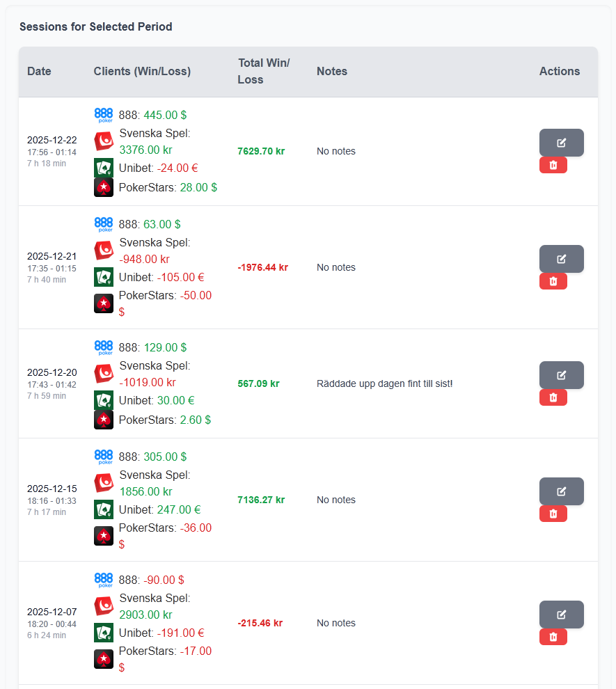
Task: Edit the 2025-12-22 session
Action: click(561, 143)
